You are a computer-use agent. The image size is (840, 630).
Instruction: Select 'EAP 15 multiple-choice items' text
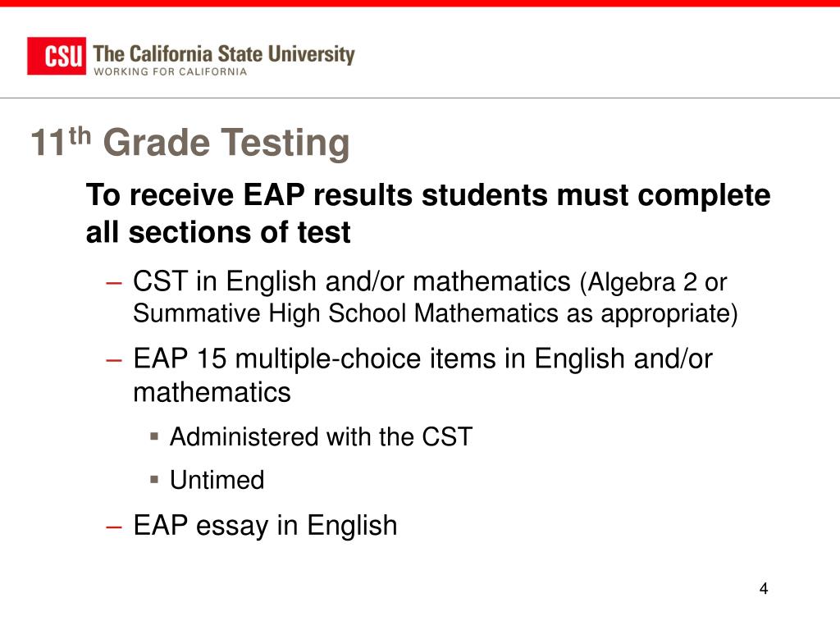[x=314, y=359]
